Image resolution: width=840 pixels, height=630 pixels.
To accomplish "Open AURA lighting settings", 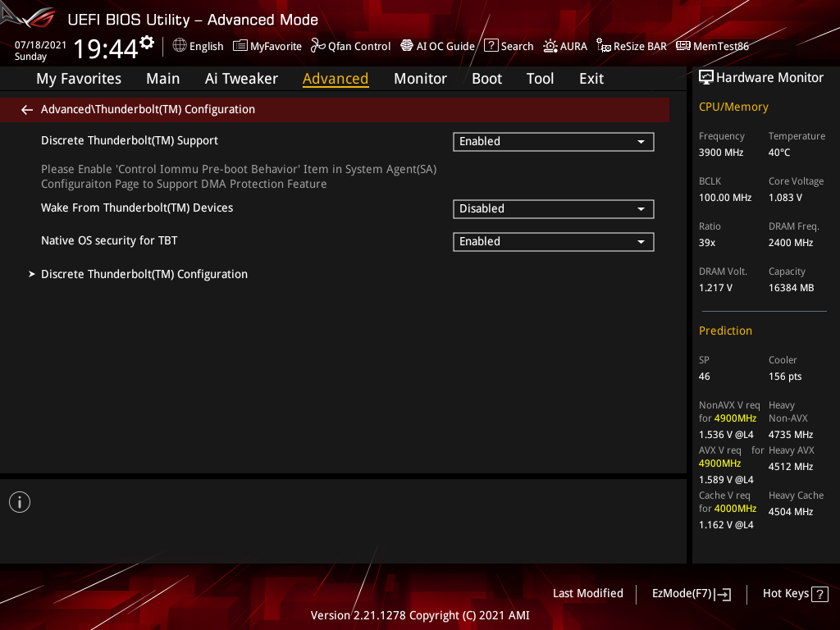I will click(564, 46).
